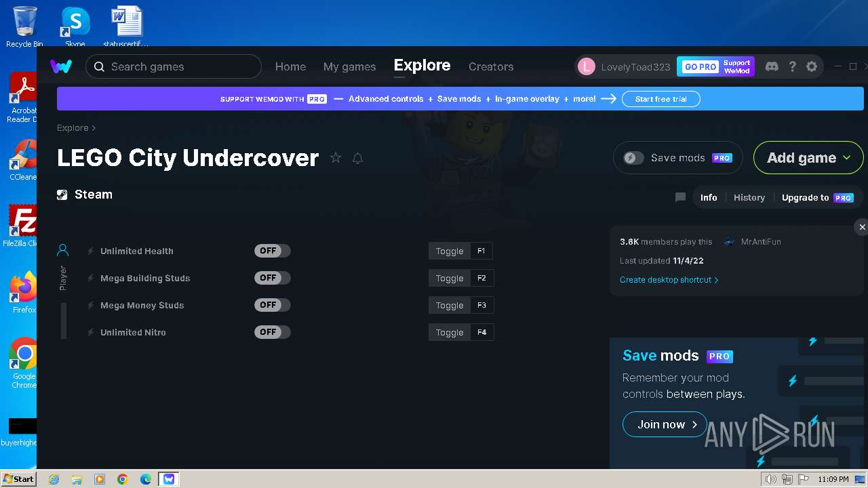Click the Steam platform icon

(x=62, y=195)
